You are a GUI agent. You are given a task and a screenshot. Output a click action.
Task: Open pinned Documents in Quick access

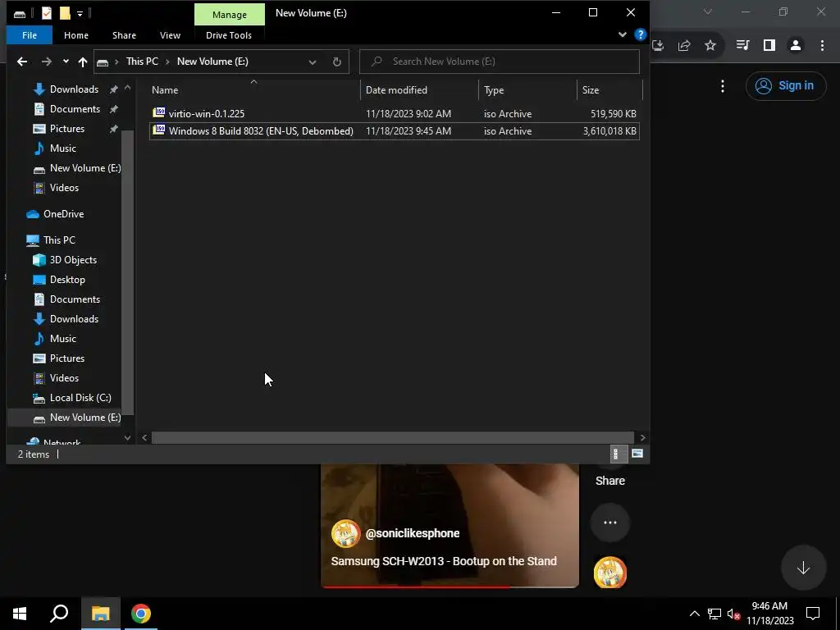(75, 109)
